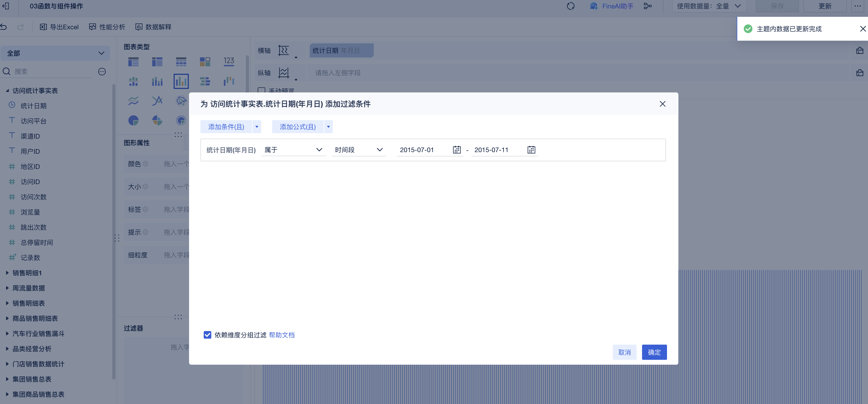Open the end date calendar picker

point(531,150)
